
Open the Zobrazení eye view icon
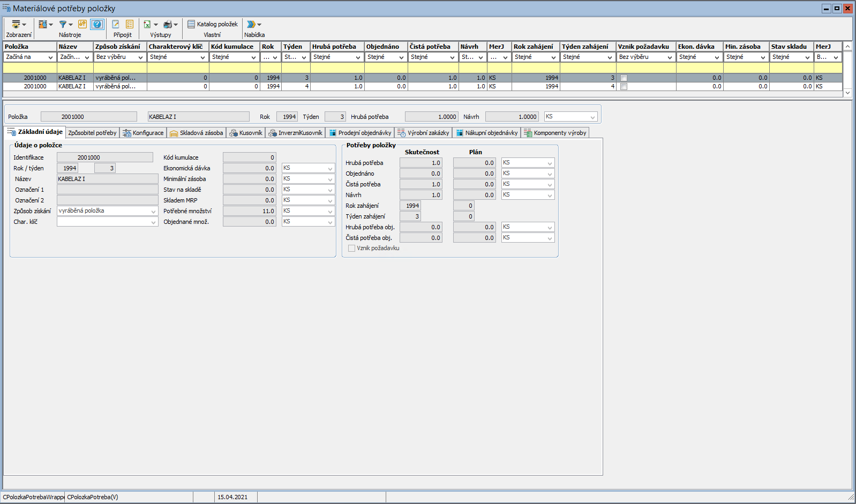(x=16, y=24)
